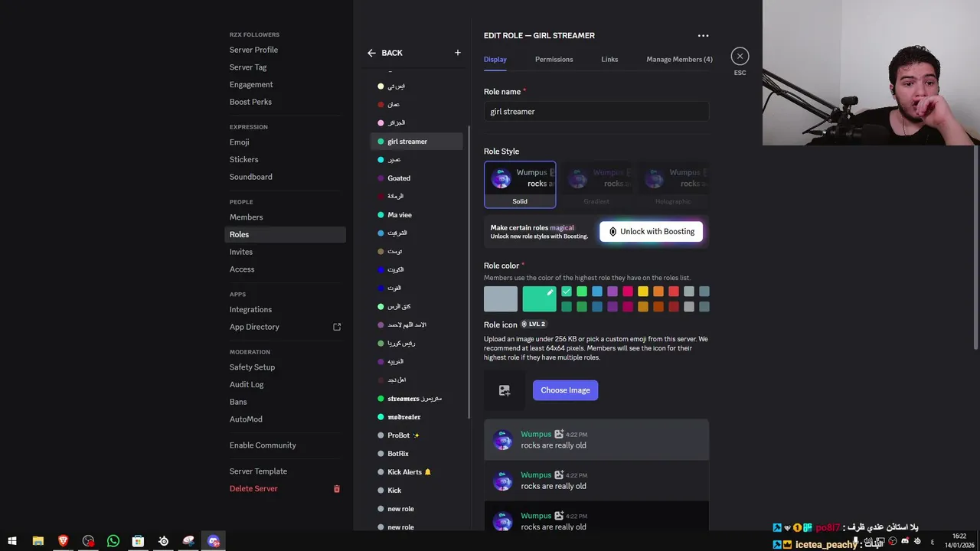Open OBS Studio from the taskbar
980x551 pixels.
(x=88, y=541)
